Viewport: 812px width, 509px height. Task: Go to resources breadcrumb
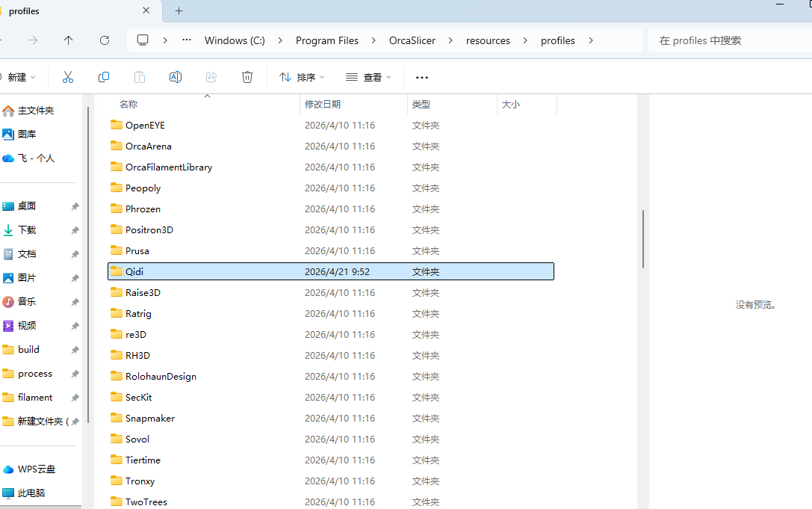488,40
